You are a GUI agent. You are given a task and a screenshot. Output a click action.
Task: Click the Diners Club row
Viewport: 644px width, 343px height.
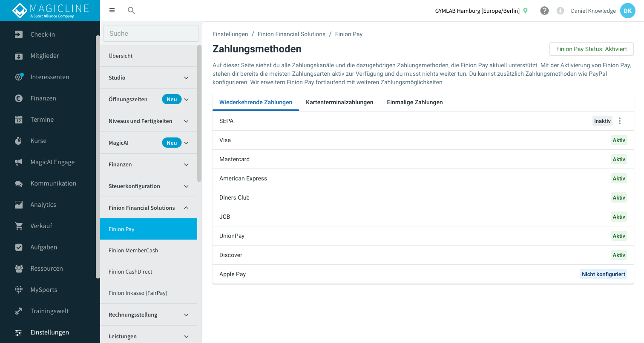pos(423,197)
